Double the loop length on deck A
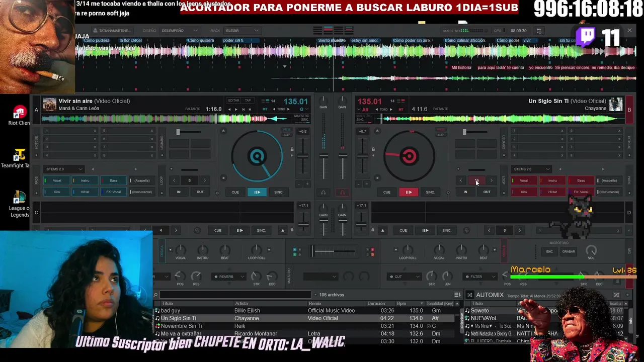644x362 pixels. [x=205, y=180]
